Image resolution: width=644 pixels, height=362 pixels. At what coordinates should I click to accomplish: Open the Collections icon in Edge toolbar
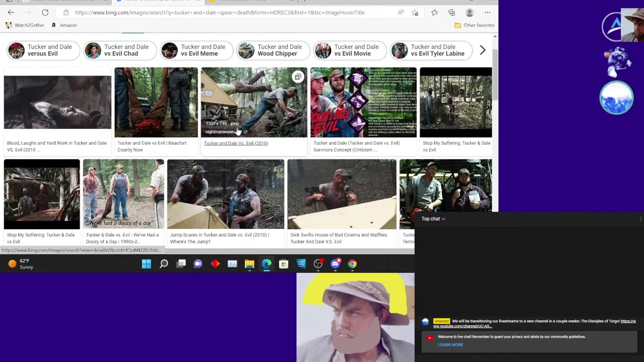[x=452, y=13]
